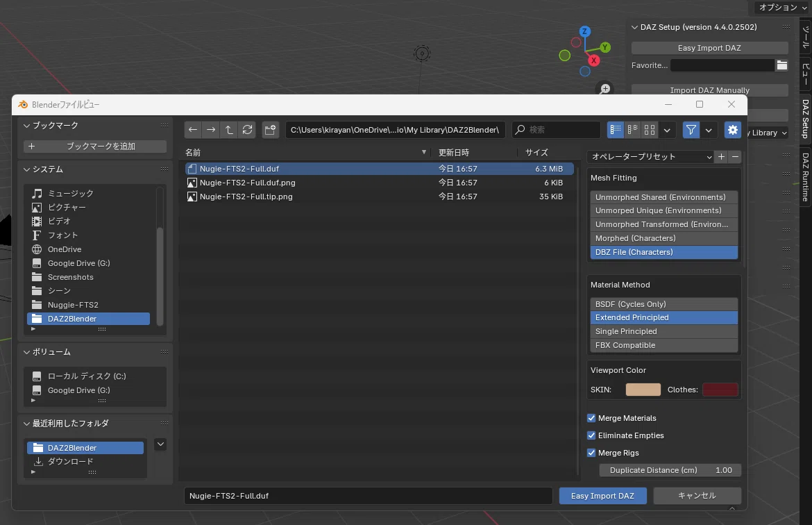Select Extended Principled material method
Viewport: 812px width, 525px height.
click(664, 317)
